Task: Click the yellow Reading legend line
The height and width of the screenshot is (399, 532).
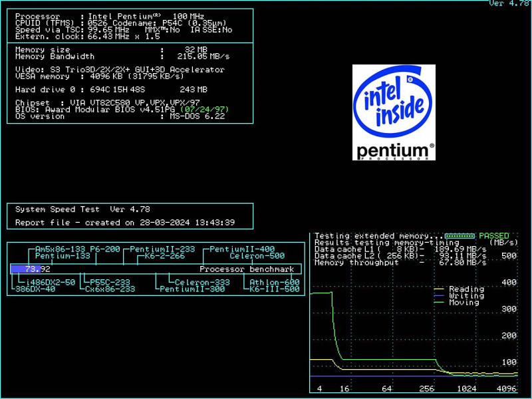Action: (439, 289)
